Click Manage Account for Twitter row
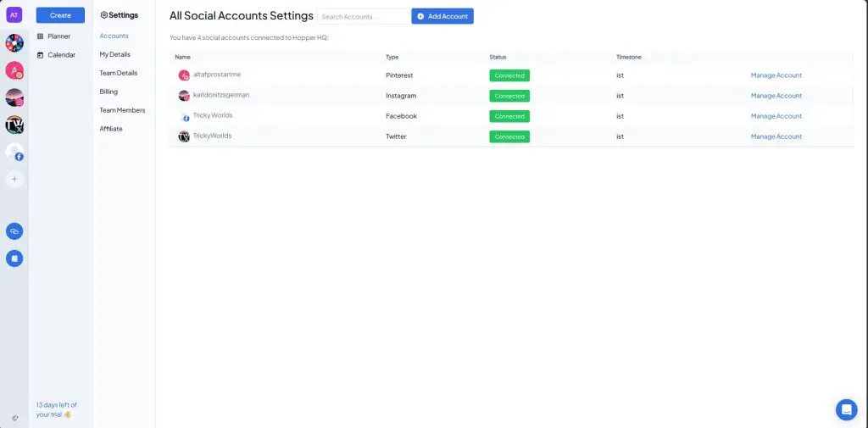The width and height of the screenshot is (868, 428). pos(776,136)
